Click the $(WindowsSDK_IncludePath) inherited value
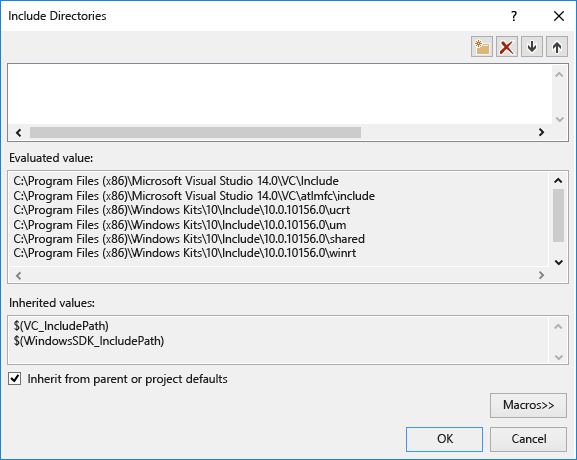This screenshot has width=577, height=460. [x=89, y=341]
